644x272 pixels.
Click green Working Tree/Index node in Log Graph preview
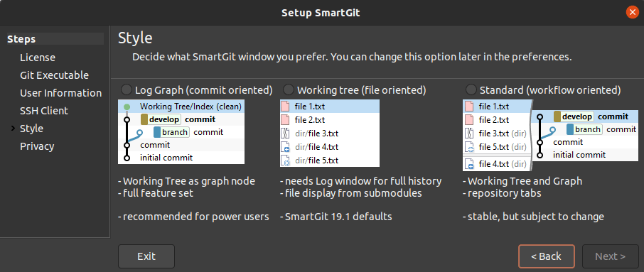pos(127,107)
